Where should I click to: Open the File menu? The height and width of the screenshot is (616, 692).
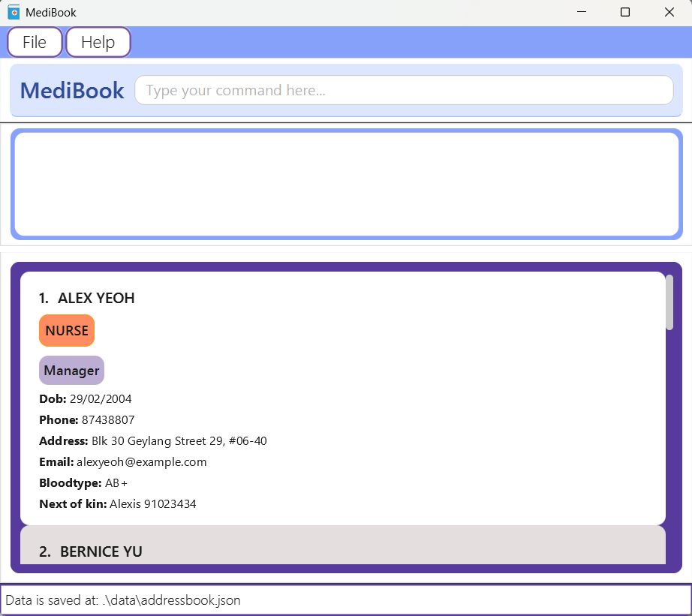[x=35, y=42]
